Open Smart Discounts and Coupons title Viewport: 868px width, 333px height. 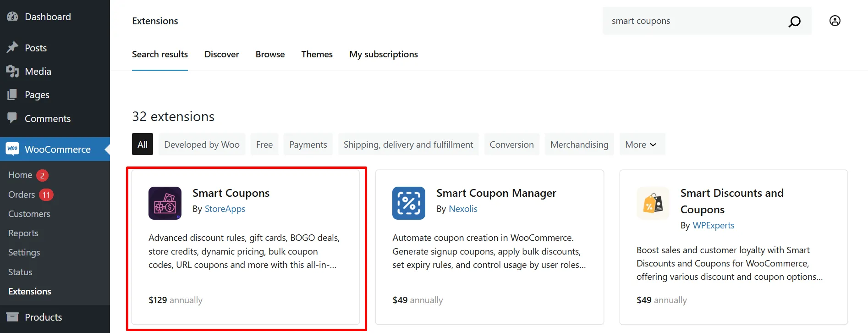click(732, 201)
